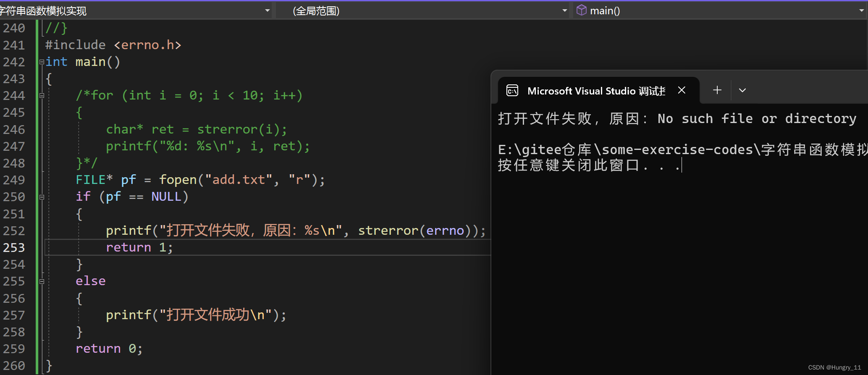Screen dimensions: 868x375
Task: Collapse the if (pf == NULL) block
Action: [42, 197]
